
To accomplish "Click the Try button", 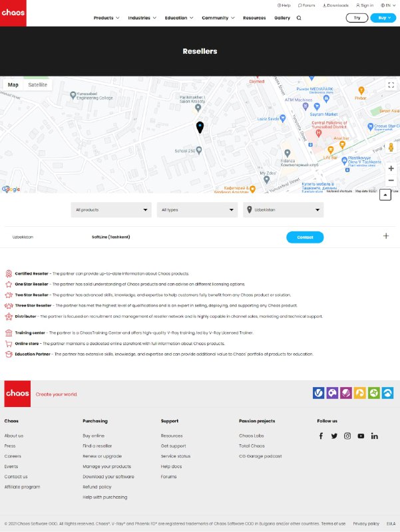I will (357, 18).
